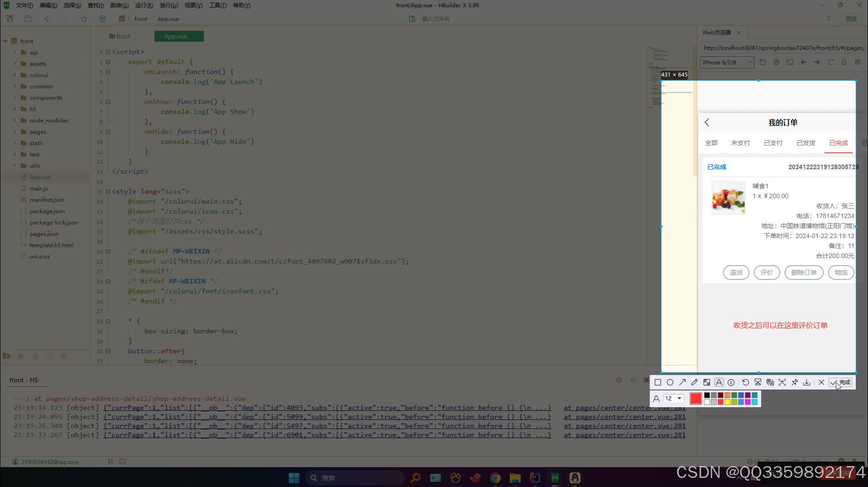Select the mosaic blur tool
868x487 pixels.
[x=707, y=382]
